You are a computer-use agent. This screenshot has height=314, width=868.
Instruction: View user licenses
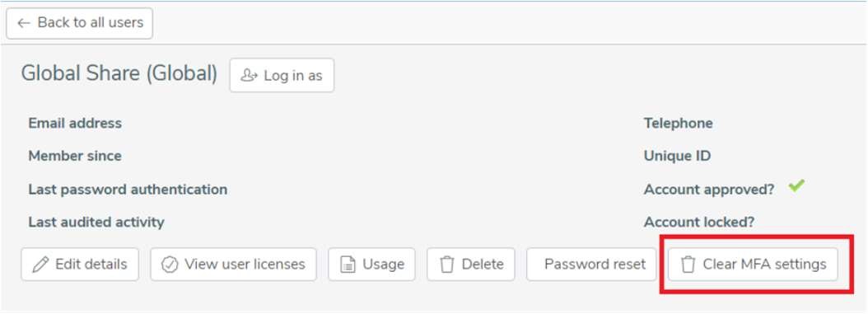click(x=233, y=265)
